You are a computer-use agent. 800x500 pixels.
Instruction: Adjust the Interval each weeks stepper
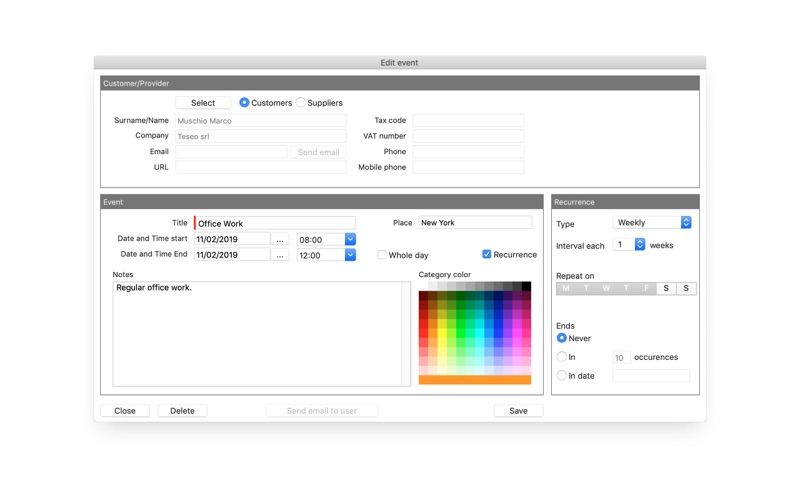[x=640, y=244]
